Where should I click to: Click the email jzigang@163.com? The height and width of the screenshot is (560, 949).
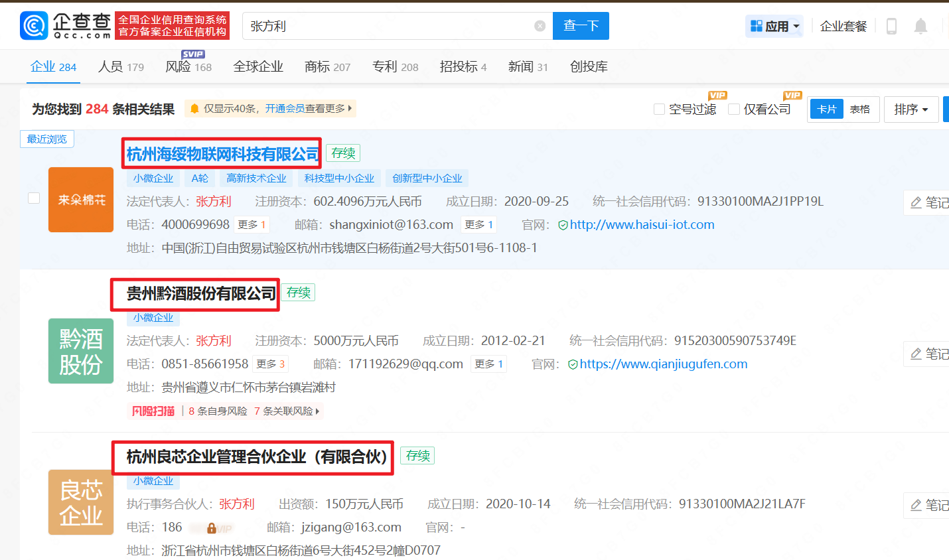(x=351, y=527)
